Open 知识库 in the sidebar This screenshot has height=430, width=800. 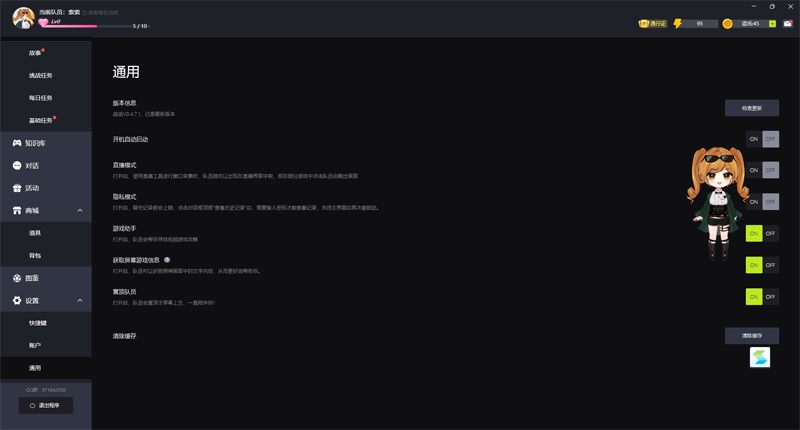(x=35, y=143)
